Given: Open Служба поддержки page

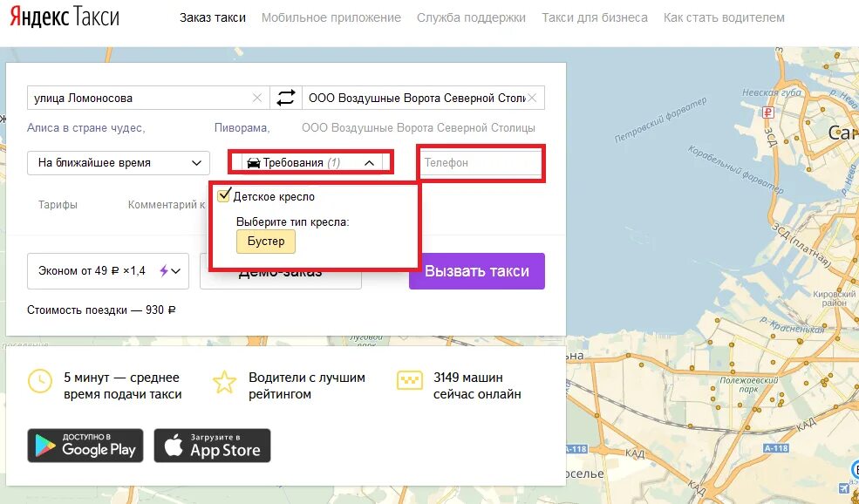Looking at the screenshot, I should pyautogui.click(x=471, y=17).
